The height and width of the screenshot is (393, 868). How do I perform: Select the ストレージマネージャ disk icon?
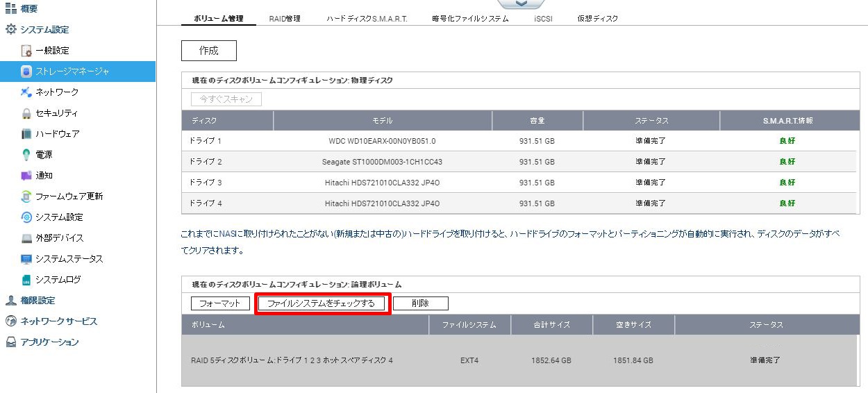coord(26,71)
